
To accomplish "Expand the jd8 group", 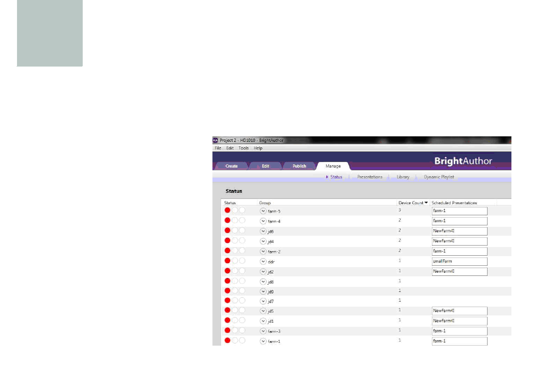I will pos(263,282).
